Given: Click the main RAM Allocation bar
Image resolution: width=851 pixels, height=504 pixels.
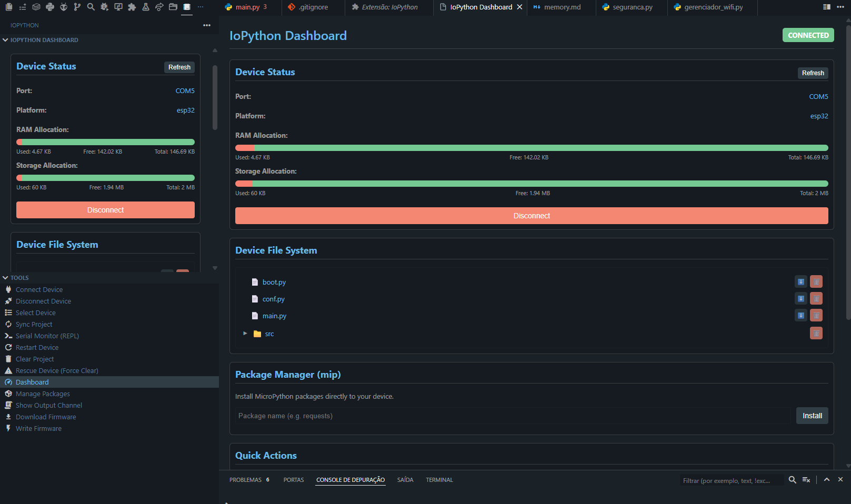Looking at the screenshot, I should point(532,148).
